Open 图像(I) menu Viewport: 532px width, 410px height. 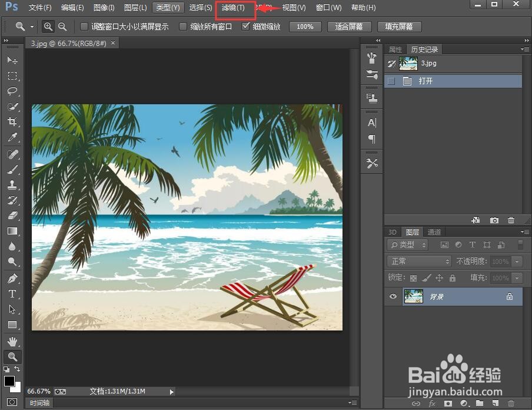click(104, 8)
